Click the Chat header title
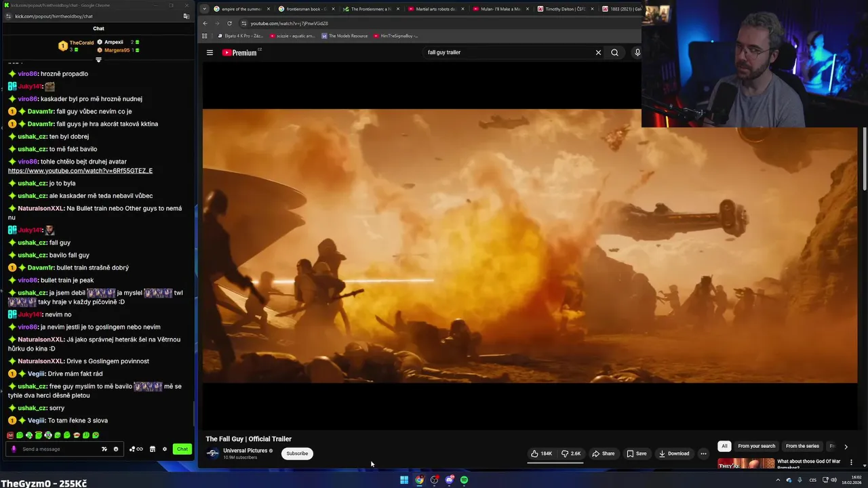This screenshot has width=868, height=488. pos(98,28)
